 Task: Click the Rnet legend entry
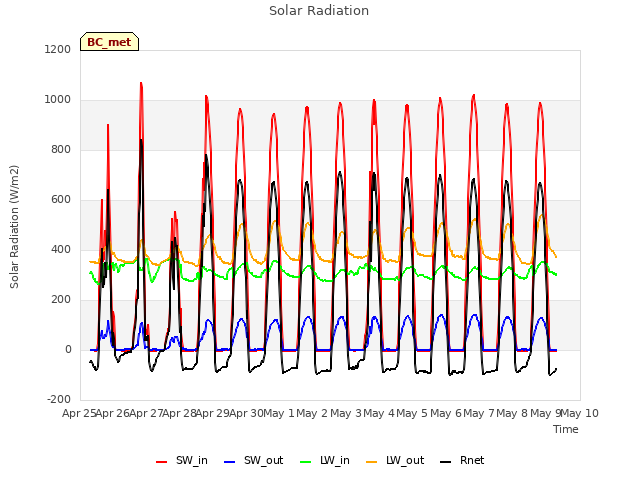coord(462,461)
